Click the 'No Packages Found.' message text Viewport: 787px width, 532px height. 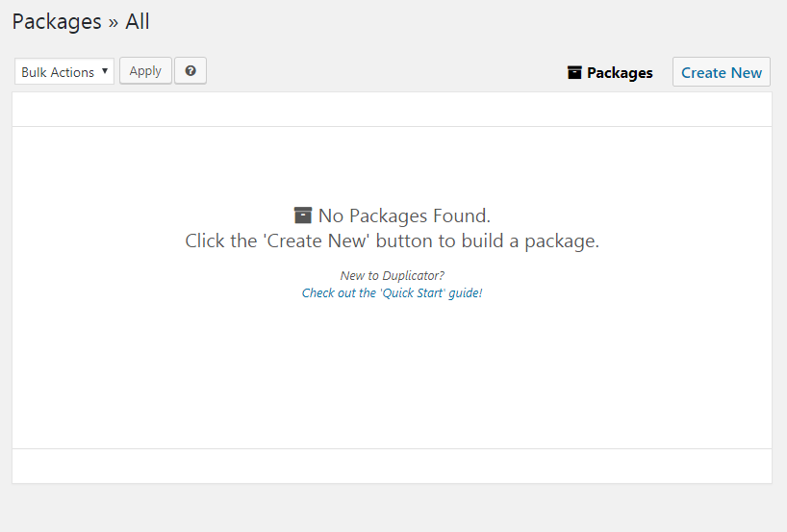click(x=404, y=215)
